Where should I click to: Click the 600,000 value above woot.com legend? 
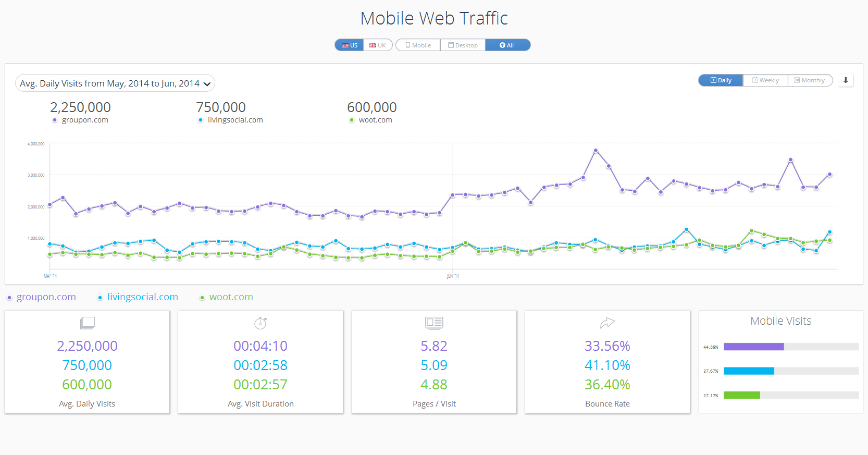(372, 107)
